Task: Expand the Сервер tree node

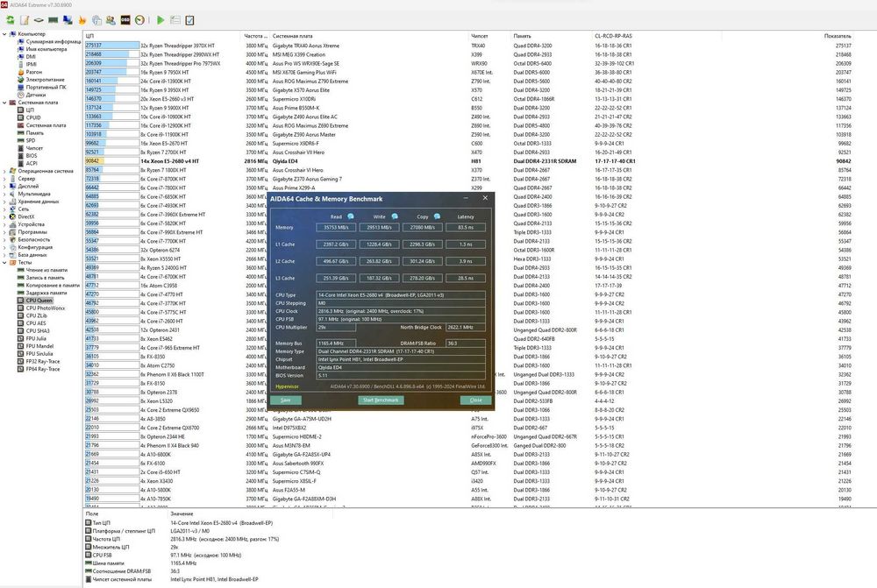Action: [4, 179]
